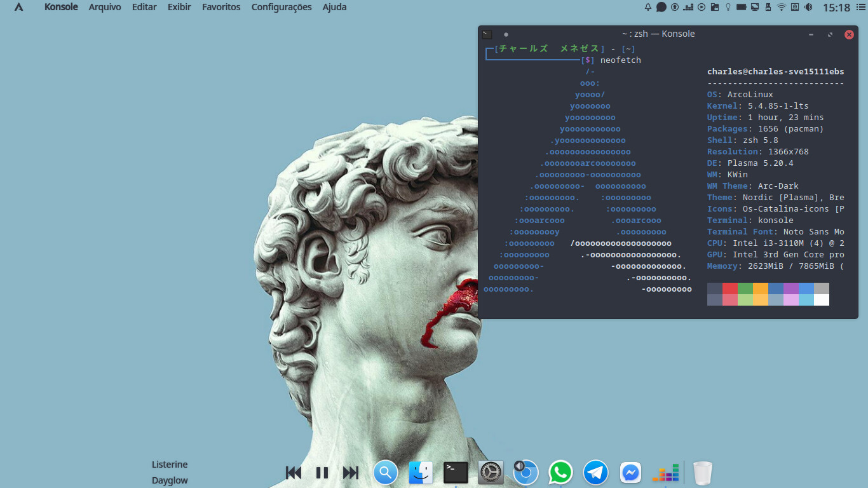Open System Settings gear in dock

(491, 473)
